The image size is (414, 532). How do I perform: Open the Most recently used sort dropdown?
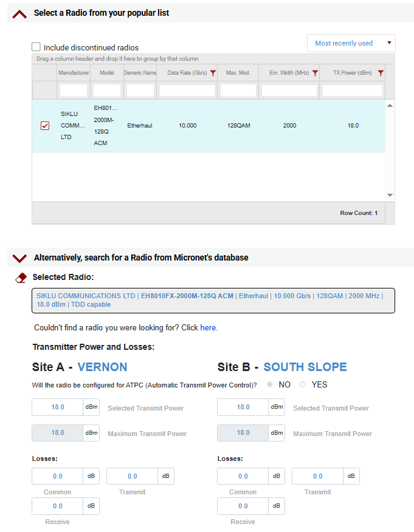351,43
